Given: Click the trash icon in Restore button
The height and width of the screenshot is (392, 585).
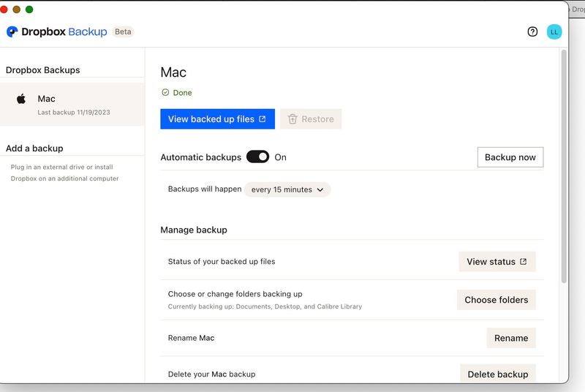Looking at the screenshot, I should click(292, 119).
